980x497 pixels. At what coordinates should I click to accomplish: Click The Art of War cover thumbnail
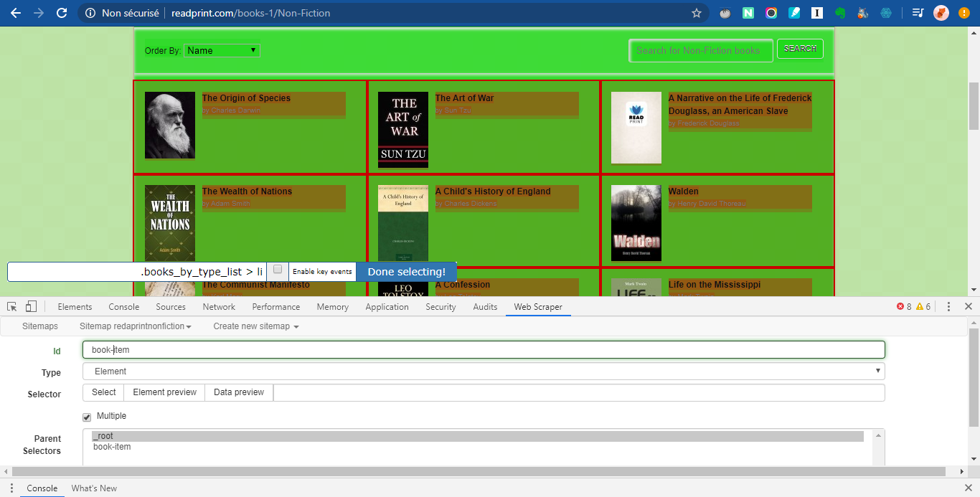[403, 130]
